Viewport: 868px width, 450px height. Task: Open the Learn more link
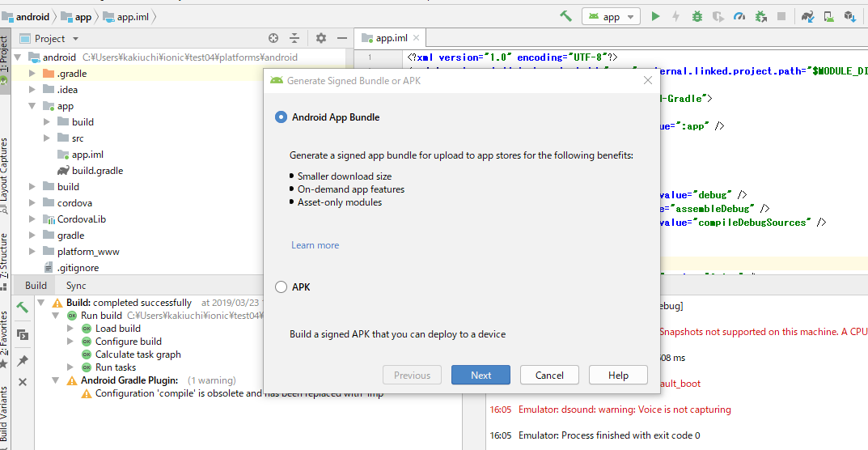[x=315, y=245]
